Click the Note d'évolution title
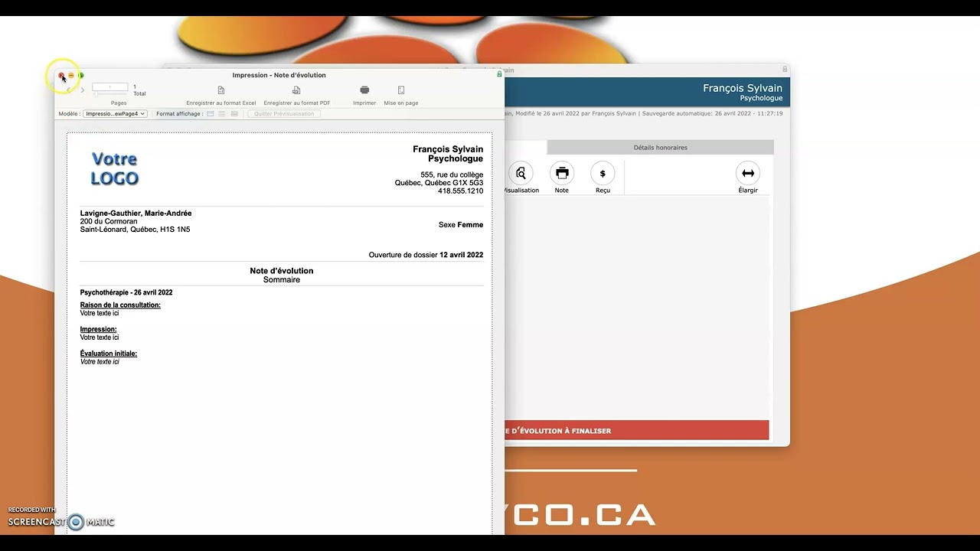980x551 pixels. (x=281, y=271)
